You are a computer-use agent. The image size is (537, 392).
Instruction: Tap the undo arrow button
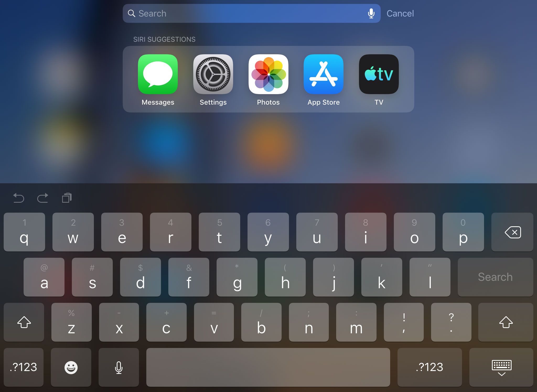click(x=19, y=198)
